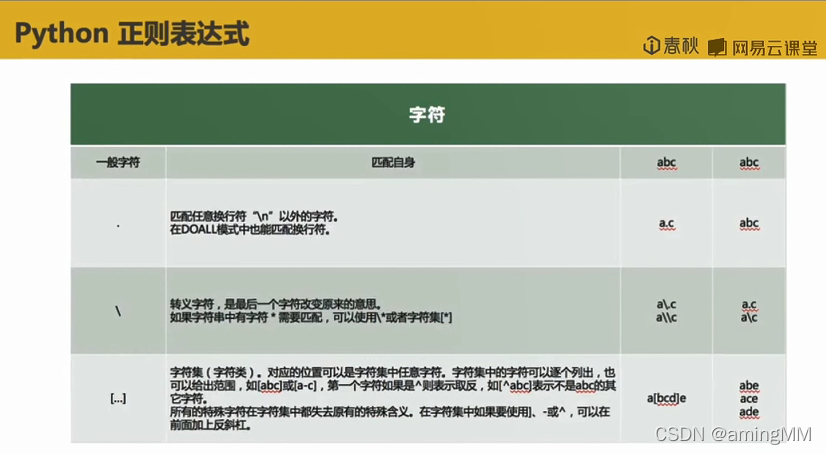
Task: Select the line starting '转义字符，是最后一个字符'
Action: (x=276, y=304)
